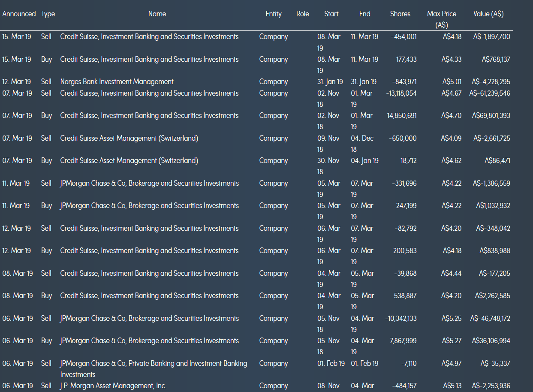Click max price A$5.27
The height and width of the screenshot is (392, 533).
pyautogui.click(x=452, y=341)
